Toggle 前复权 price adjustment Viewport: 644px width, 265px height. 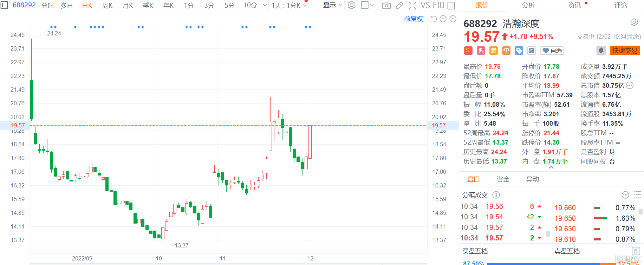point(414,19)
